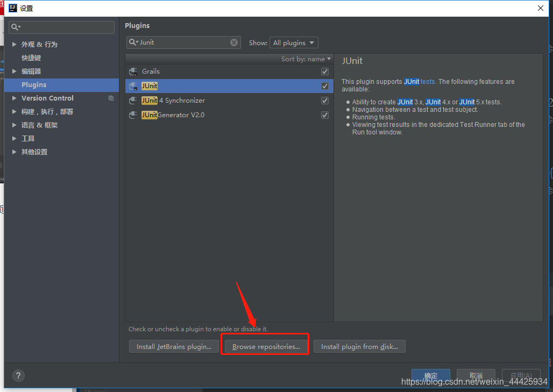This screenshot has width=553, height=392.
Task: Open the 外观 & 行为 settings category
Action: point(39,45)
